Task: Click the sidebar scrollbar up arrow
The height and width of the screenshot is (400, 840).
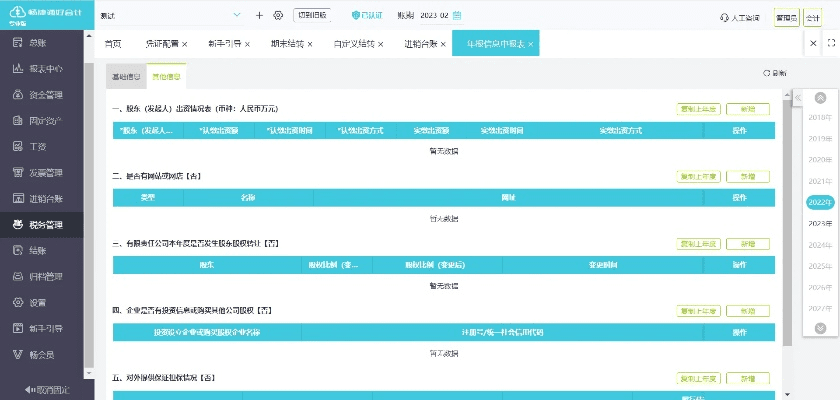Action: 89,36
